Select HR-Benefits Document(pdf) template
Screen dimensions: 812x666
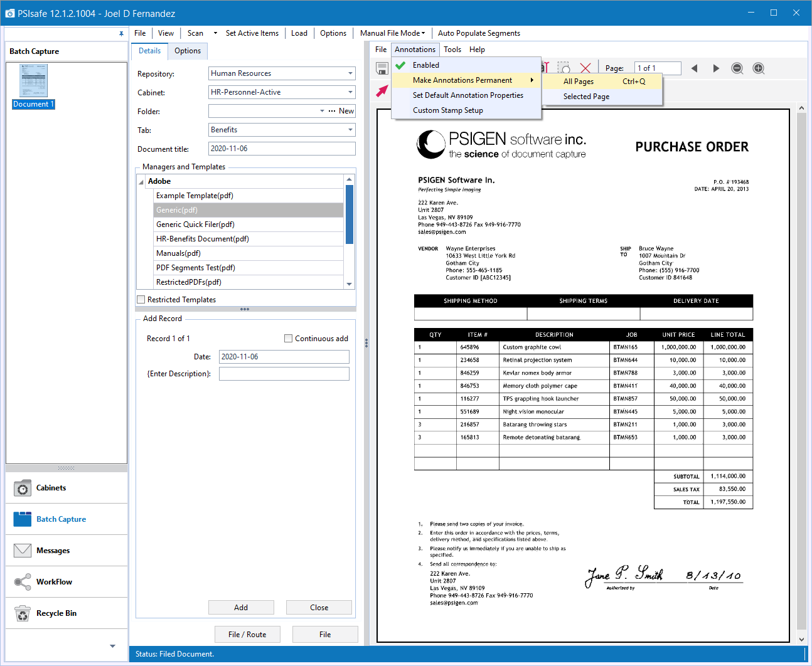click(x=248, y=239)
